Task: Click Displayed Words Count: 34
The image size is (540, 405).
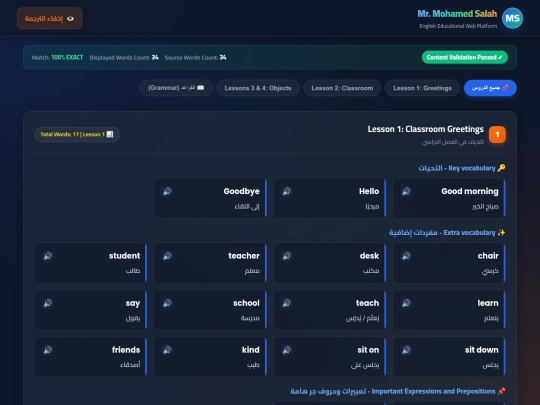Action: (124, 58)
